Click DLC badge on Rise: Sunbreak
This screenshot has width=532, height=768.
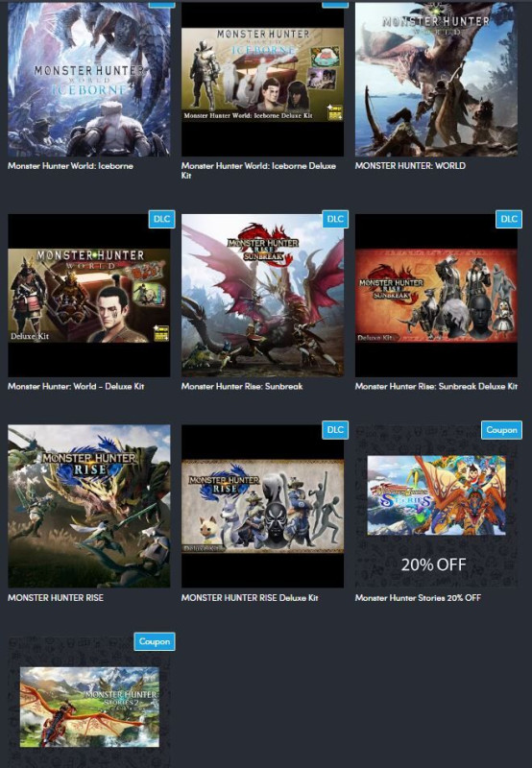point(335,219)
